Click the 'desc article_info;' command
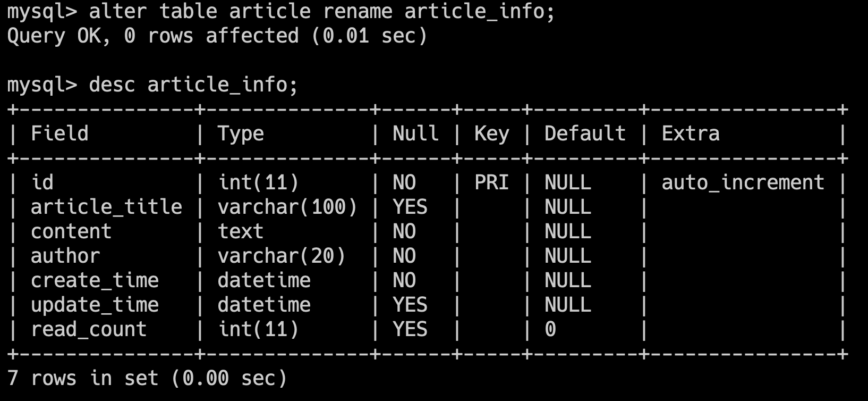The width and height of the screenshot is (868, 401). click(x=193, y=85)
